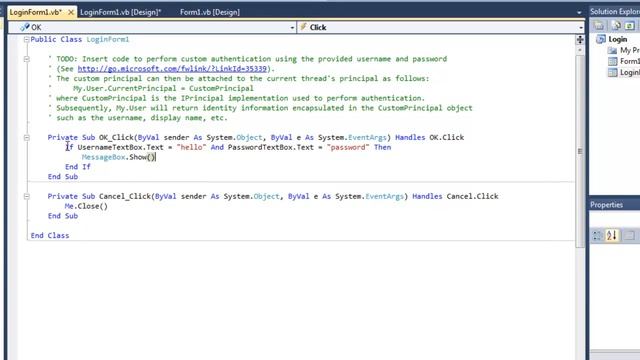Click the My Project folder icon
Image resolution: width=640 pixels, height=360 pixels.
(612, 50)
